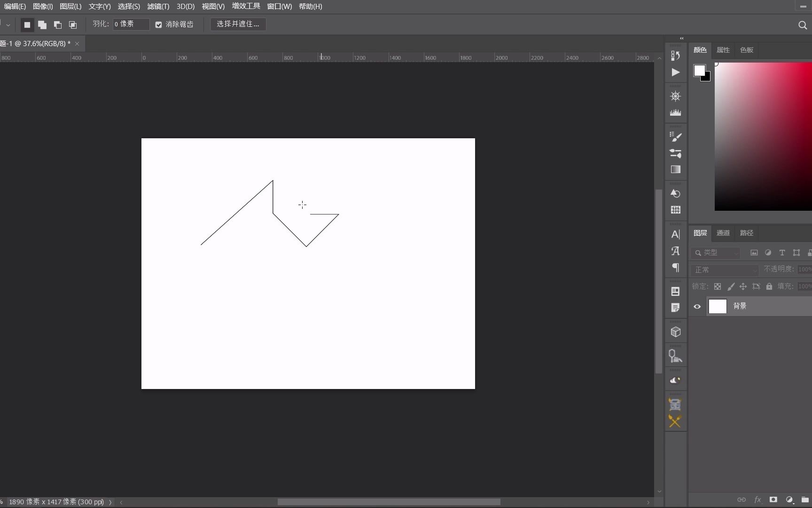This screenshot has width=812, height=508.
Task: Filter layers by pixel layer icon
Action: [754, 253]
